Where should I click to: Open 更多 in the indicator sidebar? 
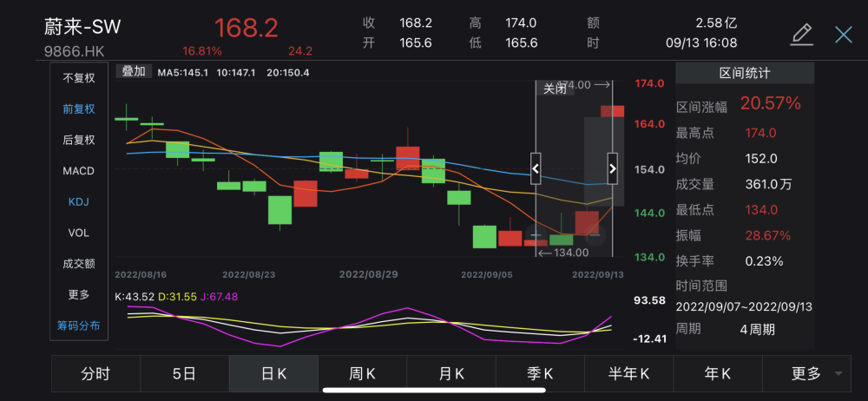(79, 294)
